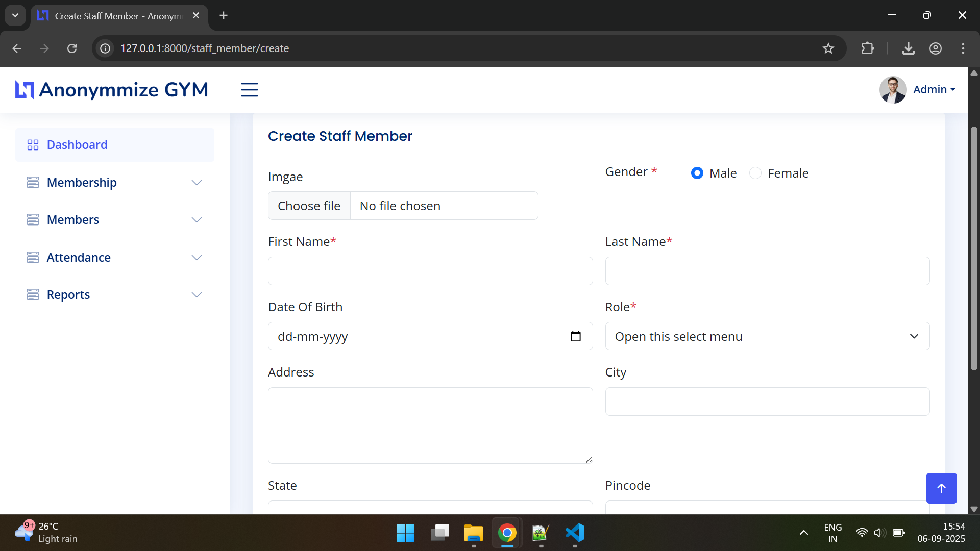Expand the Attendance chevron
Image resolution: width=980 pixels, height=551 pixels.
(x=197, y=258)
